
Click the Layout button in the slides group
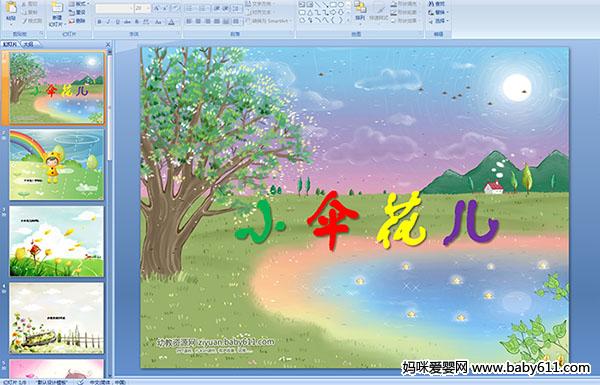(x=78, y=4)
